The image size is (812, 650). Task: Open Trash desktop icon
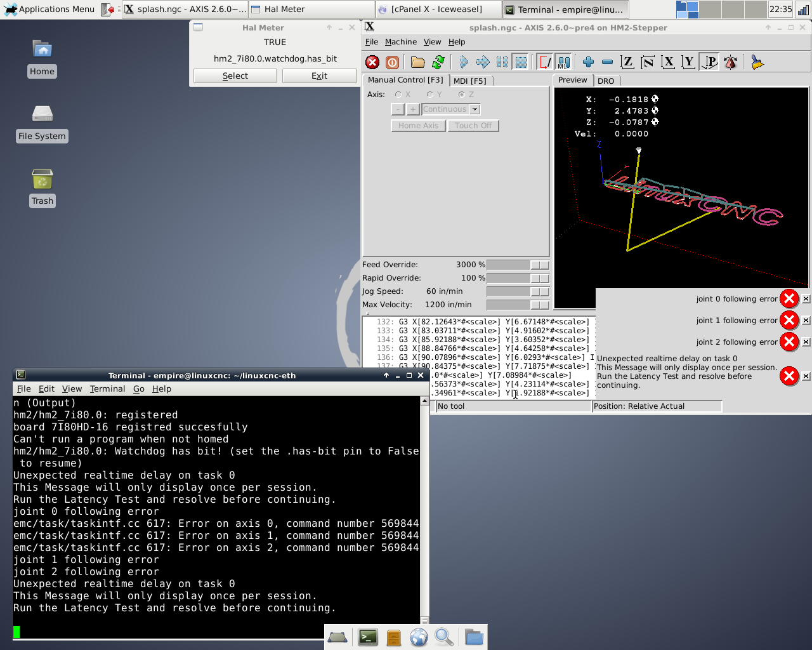(43, 188)
